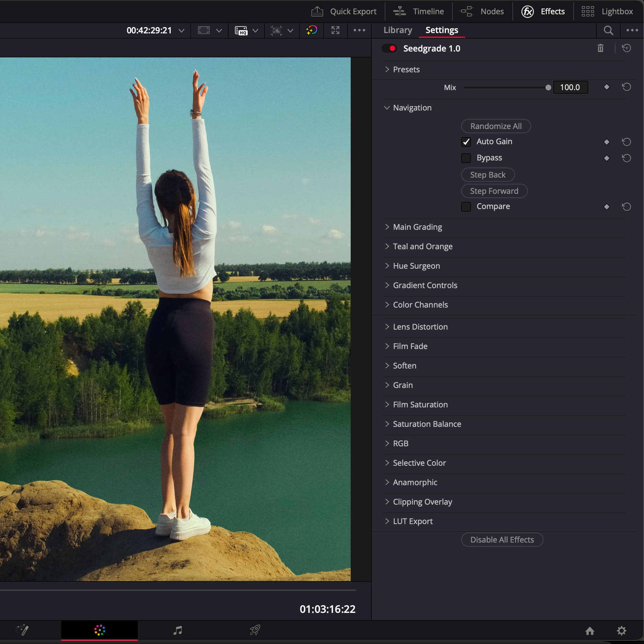644x644 pixels.
Task: Enable the Bypass checkbox
Action: pyautogui.click(x=466, y=158)
